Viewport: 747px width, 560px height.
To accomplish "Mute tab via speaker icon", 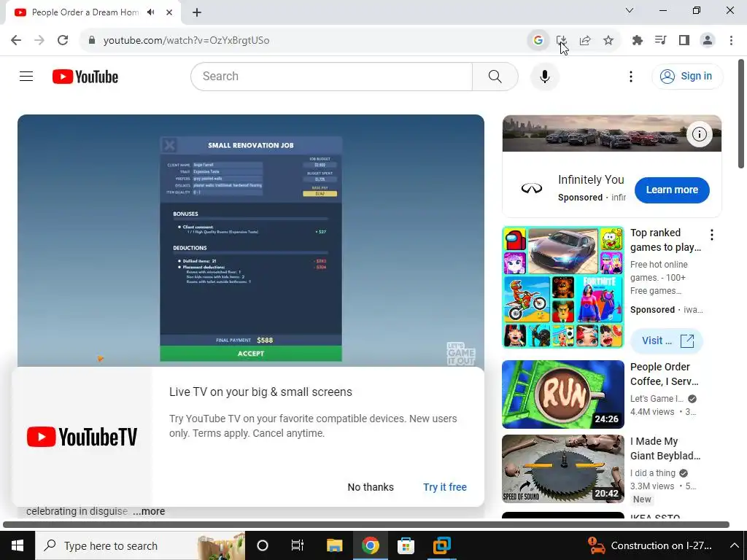I will (x=151, y=12).
